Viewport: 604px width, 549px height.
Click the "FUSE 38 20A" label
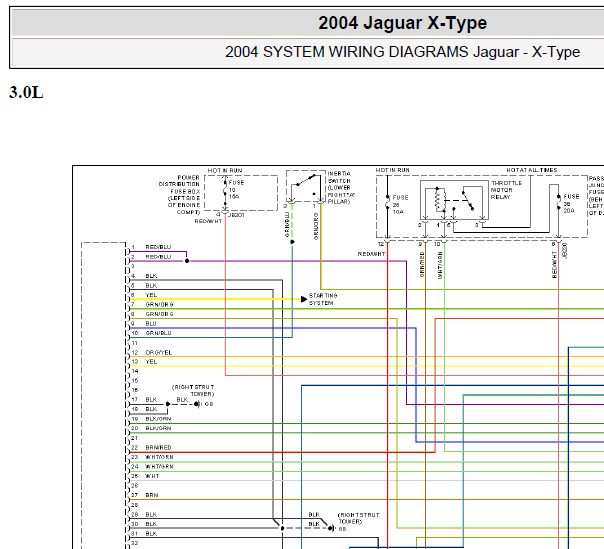click(571, 203)
